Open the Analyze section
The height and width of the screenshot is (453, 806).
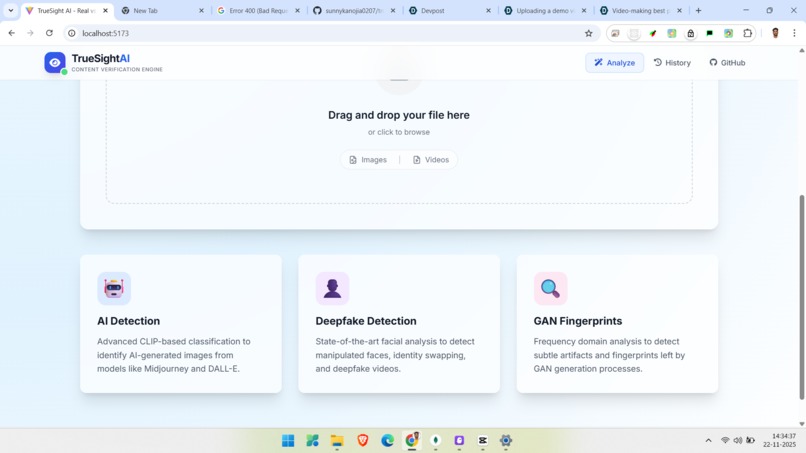[x=614, y=63]
